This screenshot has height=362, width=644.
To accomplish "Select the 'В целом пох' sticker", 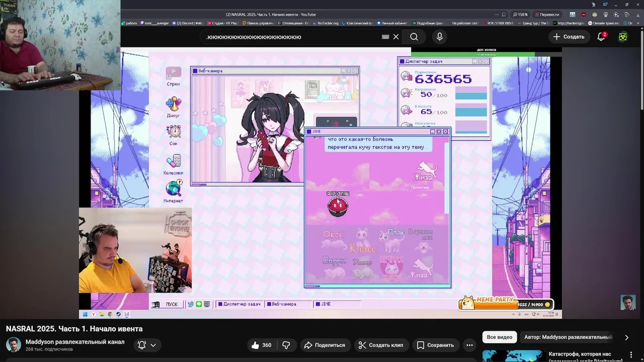I will [421, 239].
